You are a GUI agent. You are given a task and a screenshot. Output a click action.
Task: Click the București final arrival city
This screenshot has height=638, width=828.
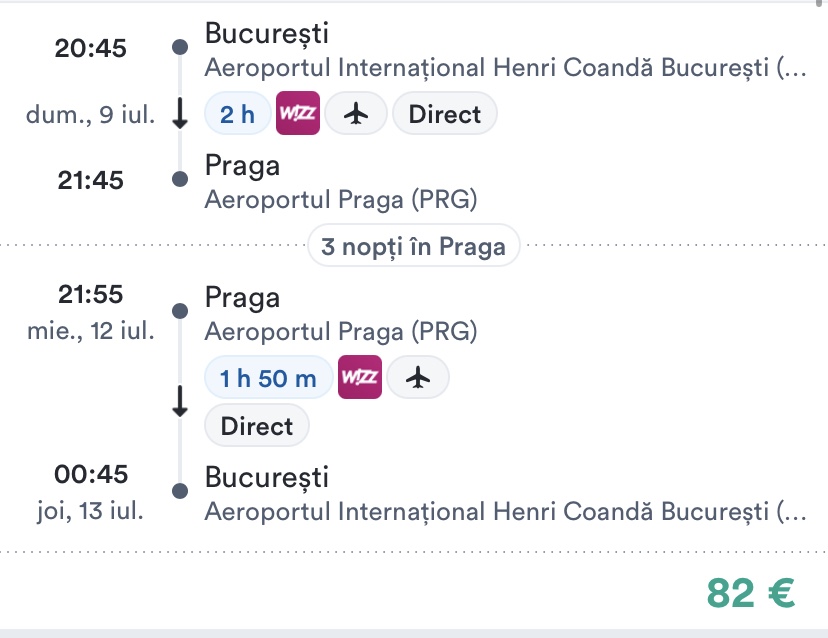tap(266, 477)
